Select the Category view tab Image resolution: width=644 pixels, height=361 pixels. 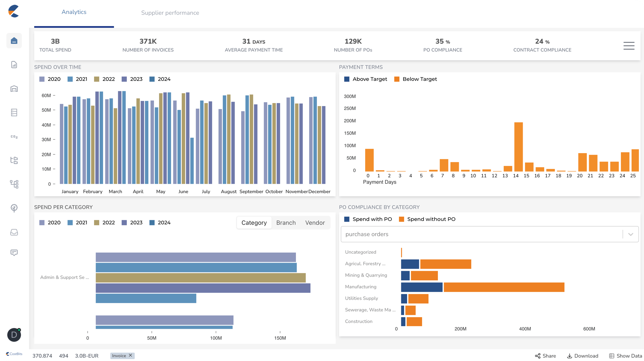coord(254,223)
